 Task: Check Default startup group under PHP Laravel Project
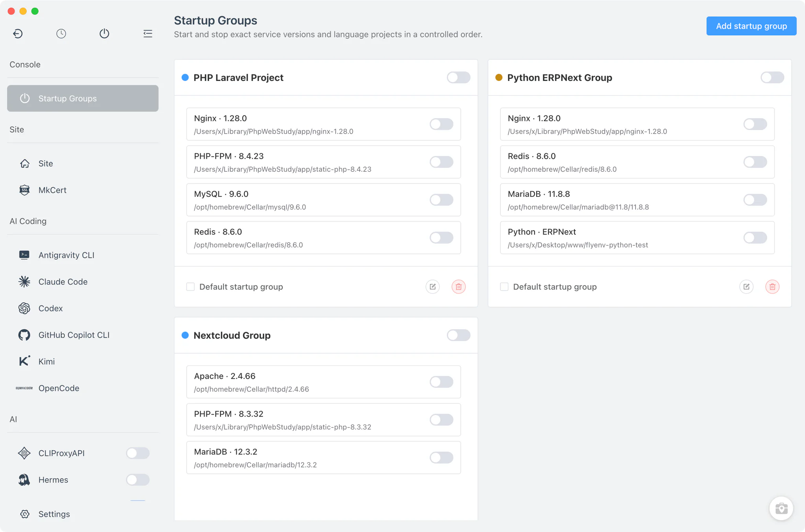tap(191, 287)
